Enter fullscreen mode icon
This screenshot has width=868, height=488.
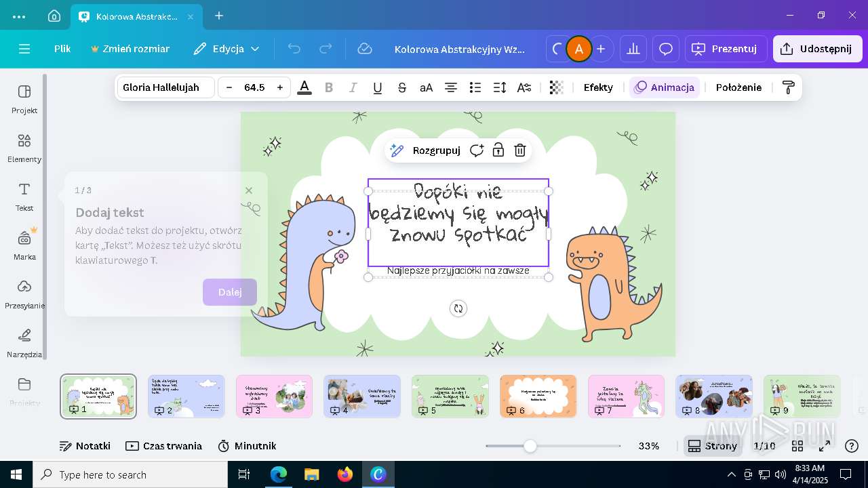(x=825, y=446)
